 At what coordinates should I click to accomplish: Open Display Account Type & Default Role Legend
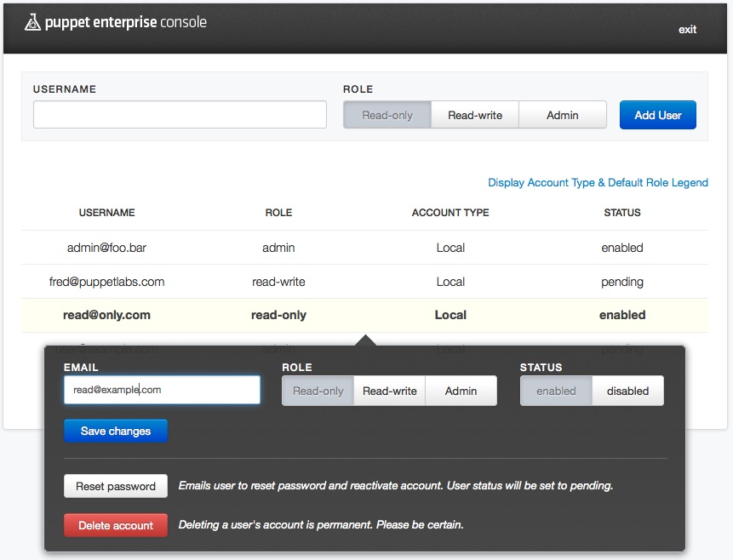click(598, 183)
